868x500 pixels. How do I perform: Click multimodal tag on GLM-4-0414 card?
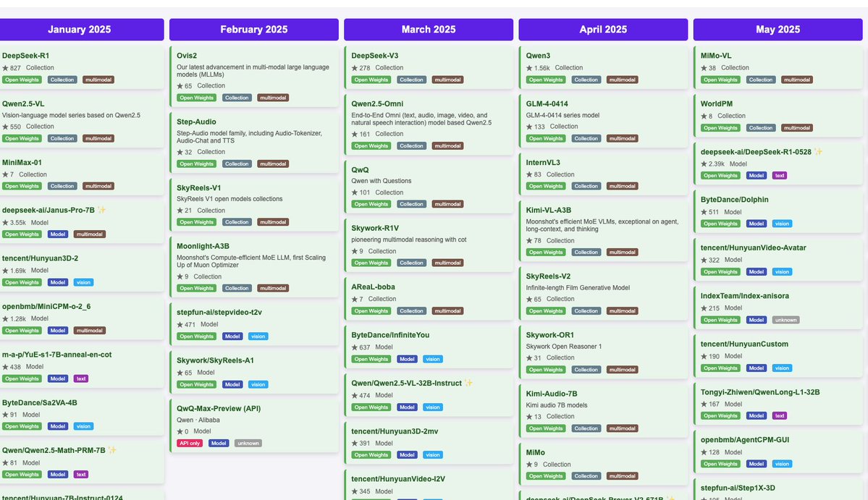click(622, 138)
